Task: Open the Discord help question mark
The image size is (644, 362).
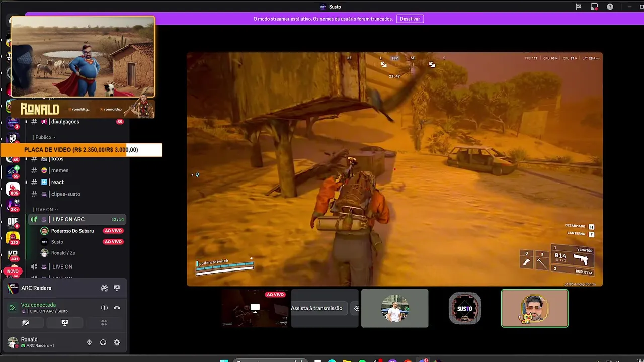Action: (610, 7)
